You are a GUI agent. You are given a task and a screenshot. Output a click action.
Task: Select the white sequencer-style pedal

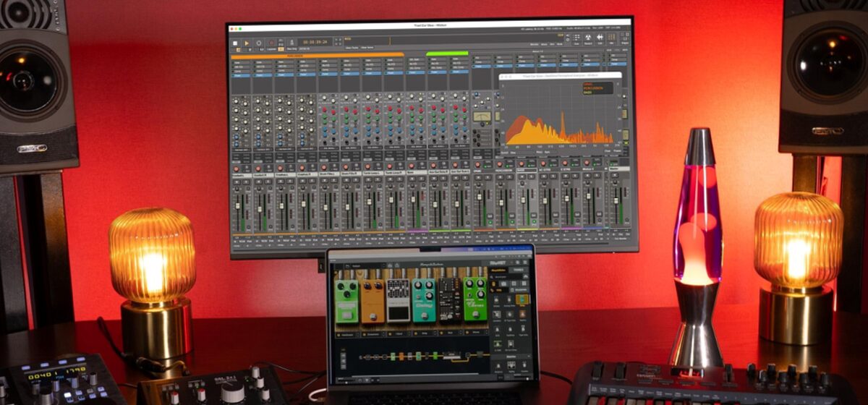click(x=398, y=301)
